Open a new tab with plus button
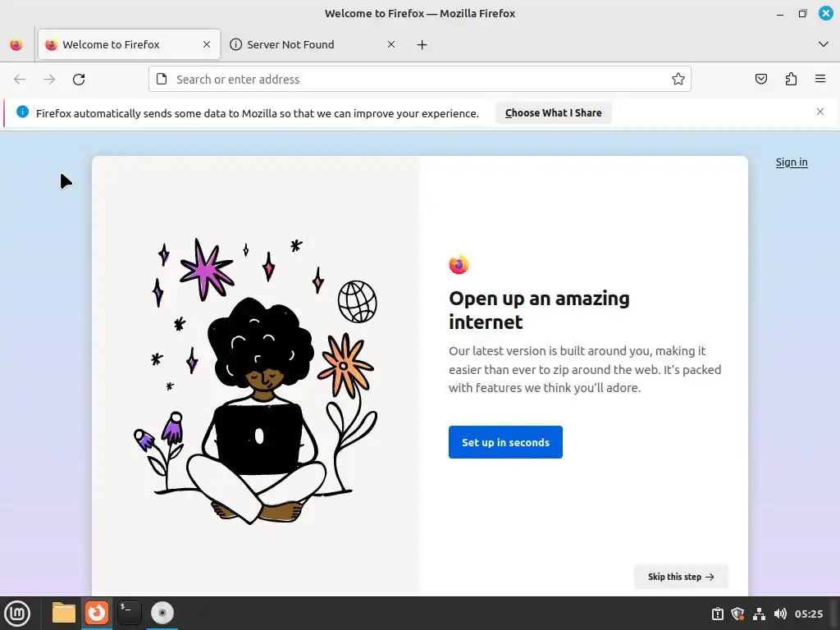840x630 pixels. click(422, 44)
